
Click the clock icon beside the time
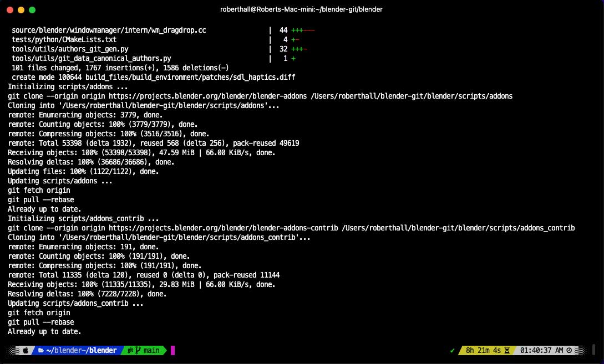[569, 350]
